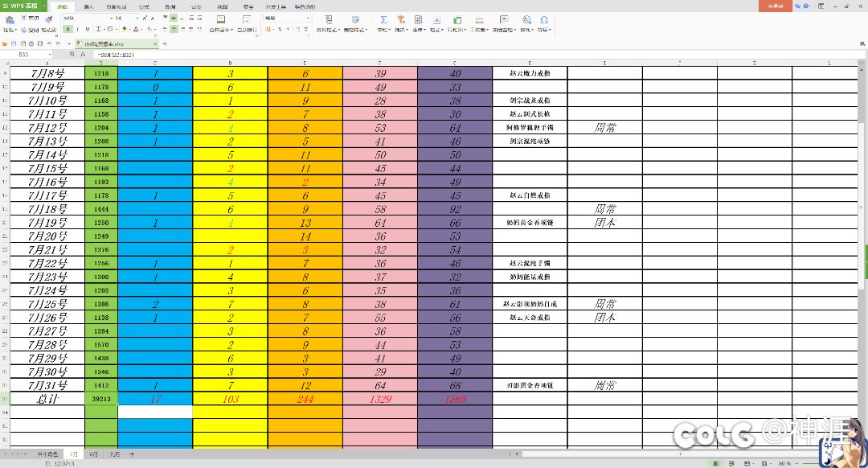Add a new sheet with plus button

(x=132, y=454)
